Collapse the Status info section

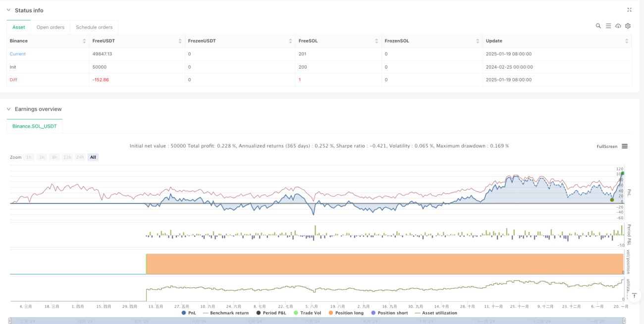pyautogui.click(x=8, y=10)
